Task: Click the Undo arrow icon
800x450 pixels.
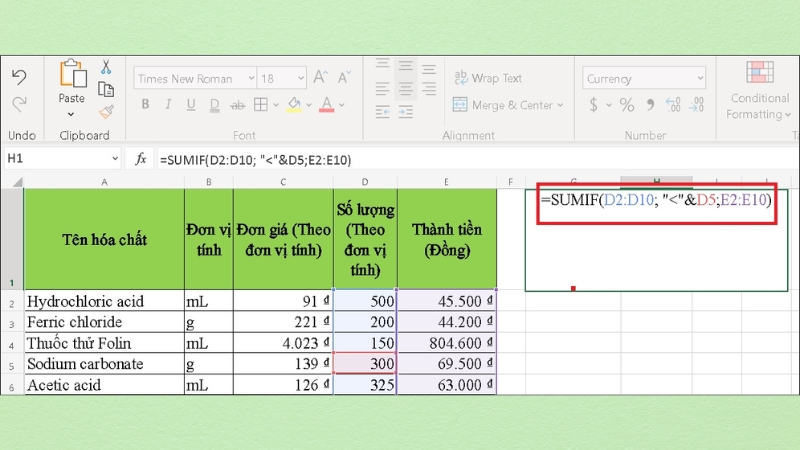Action: click(x=19, y=77)
